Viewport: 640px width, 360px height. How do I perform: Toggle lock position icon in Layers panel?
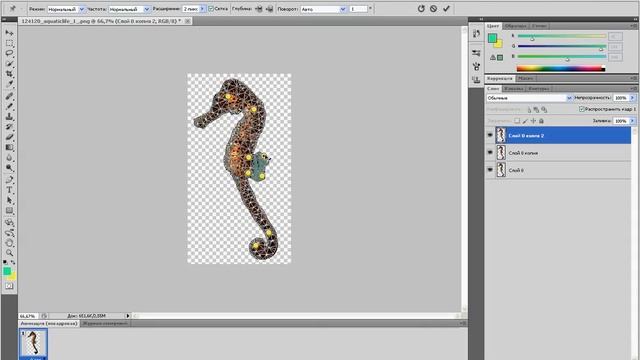pyautogui.click(x=533, y=121)
